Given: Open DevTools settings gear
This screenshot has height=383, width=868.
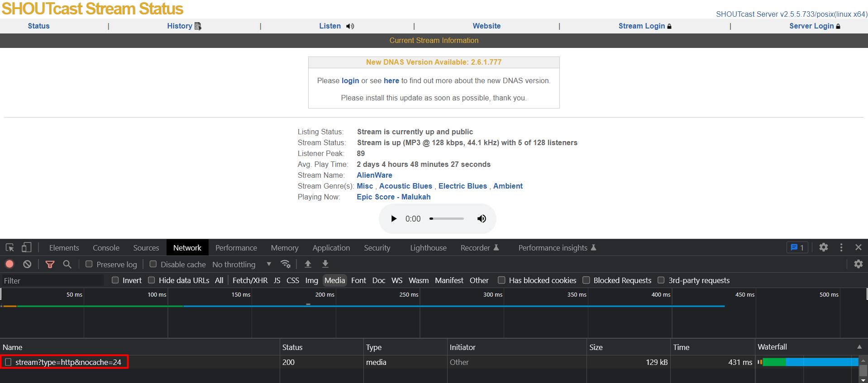Looking at the screenshot, I should pyautogui.click(x=823, y=247).
